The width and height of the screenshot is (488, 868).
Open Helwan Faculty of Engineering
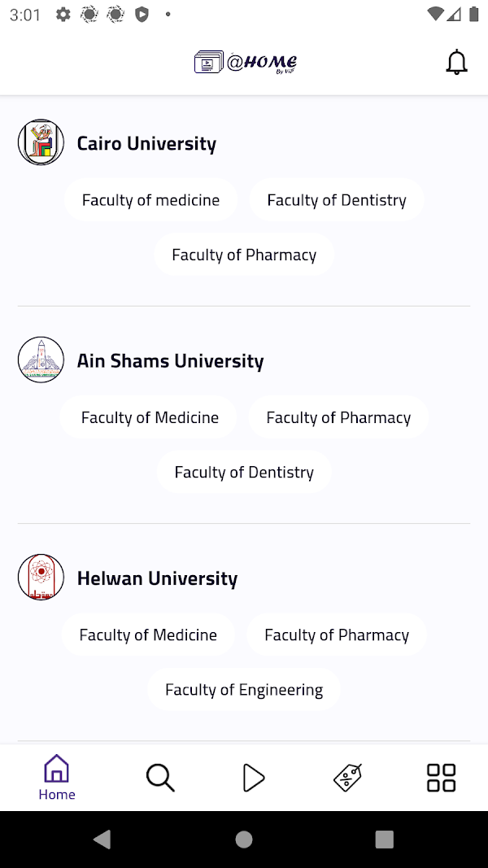[244, 690]
